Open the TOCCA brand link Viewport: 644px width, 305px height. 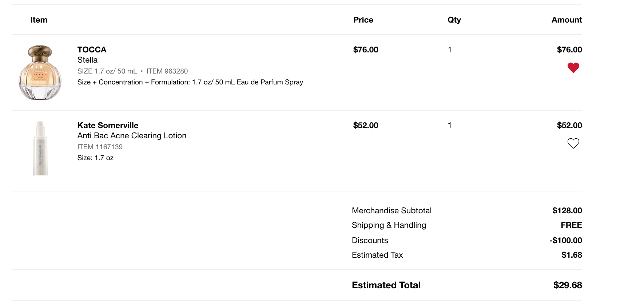92,49
